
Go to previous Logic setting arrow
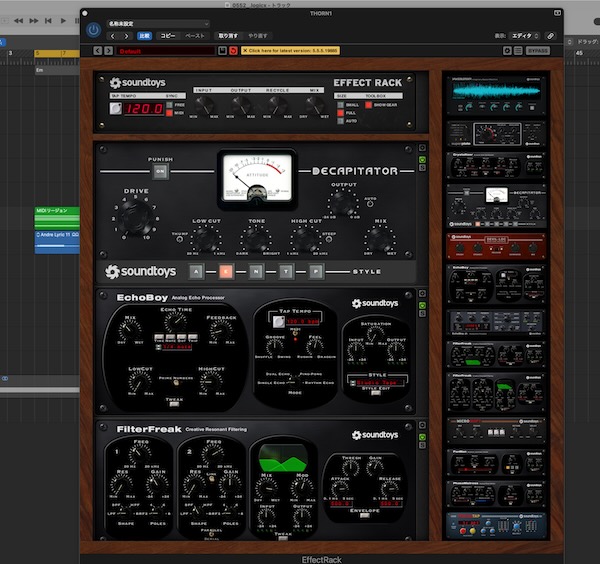[112, 36]
